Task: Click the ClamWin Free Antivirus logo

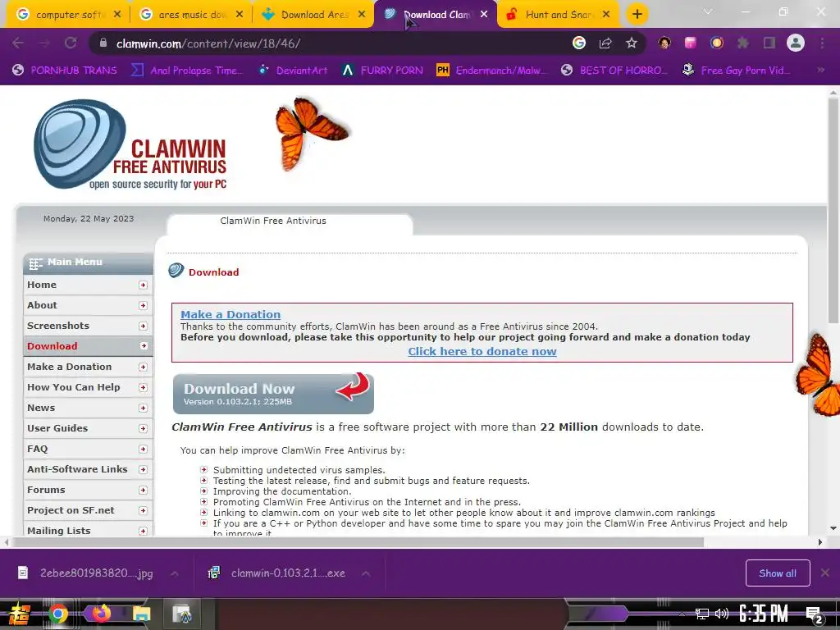Action: (x=130, y=144)
